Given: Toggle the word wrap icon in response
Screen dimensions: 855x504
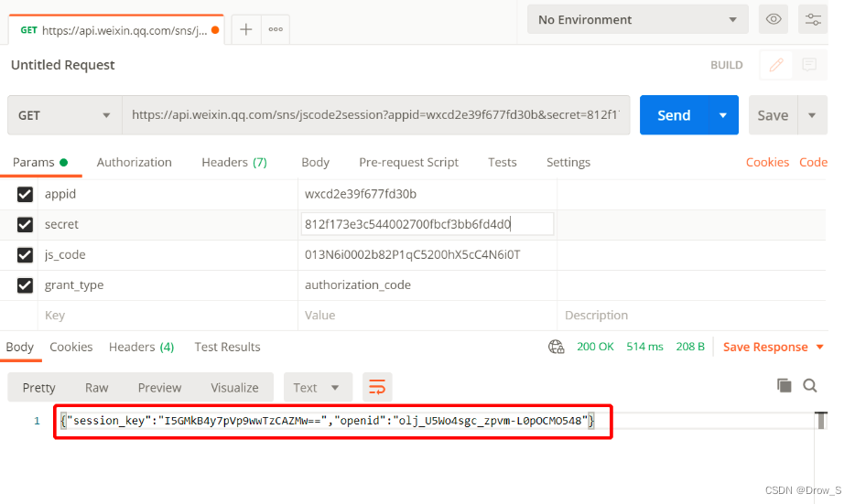Looking at the screenshot, I should point(377,388).
